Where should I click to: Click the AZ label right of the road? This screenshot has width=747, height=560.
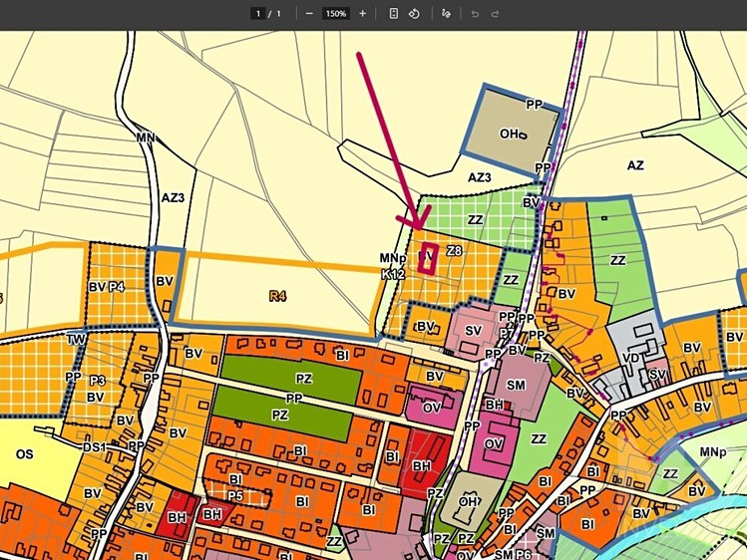tap(635, 165)
